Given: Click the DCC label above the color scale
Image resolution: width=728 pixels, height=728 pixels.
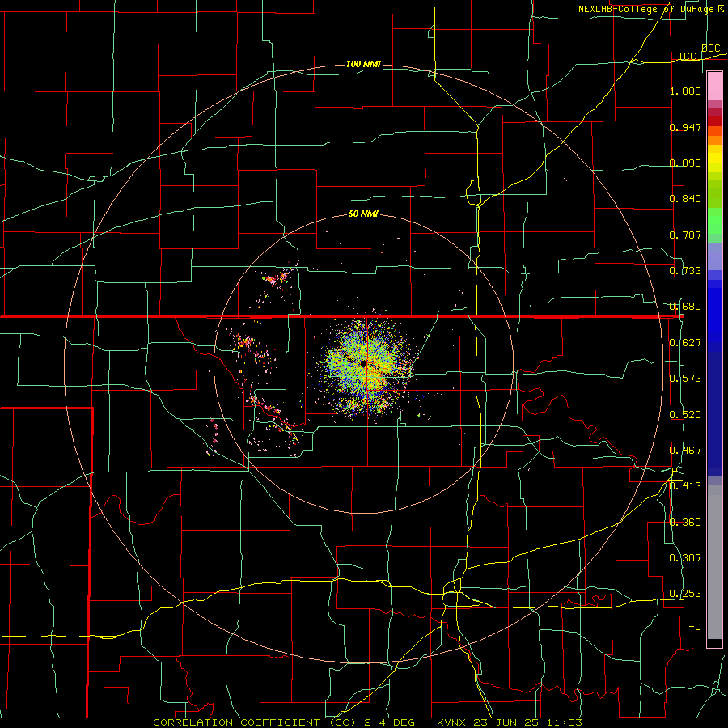Looking at the screenshot, I should tap(710, 49).
